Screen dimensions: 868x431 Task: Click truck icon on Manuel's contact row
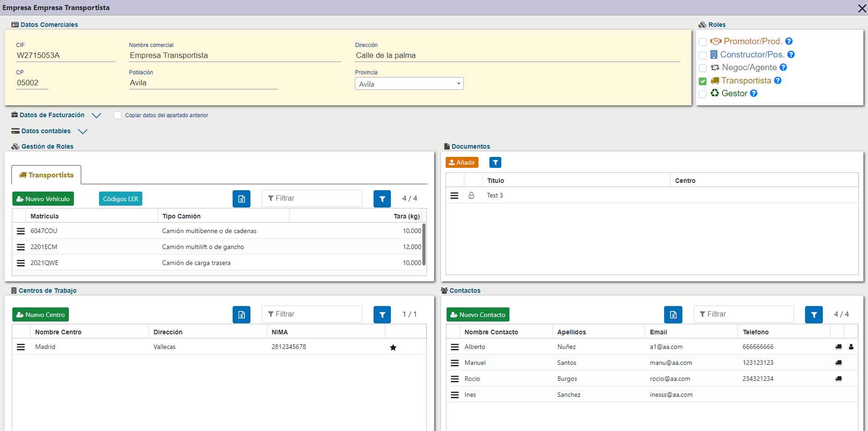838,363
